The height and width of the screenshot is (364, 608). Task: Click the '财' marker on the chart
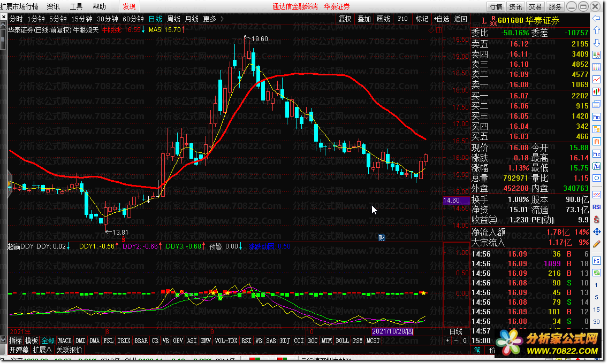[382, 238]
